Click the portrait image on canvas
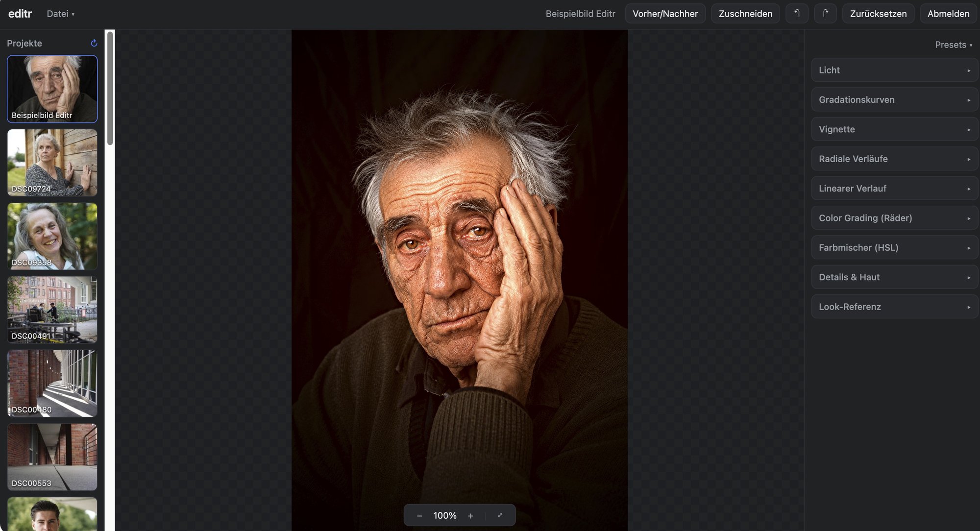This screenshot has height=531, width=980. pyautogui.click(x=460, y=280)
